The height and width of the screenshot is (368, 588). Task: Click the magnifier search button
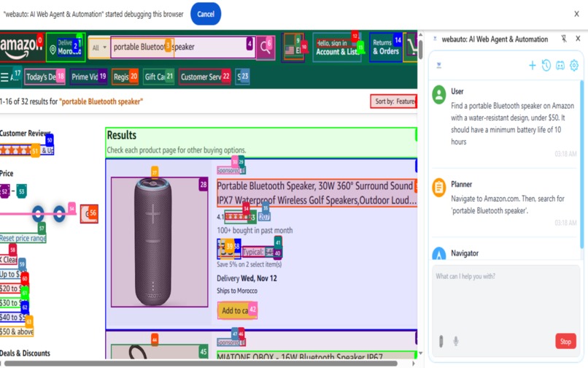[x=266, y=47]
